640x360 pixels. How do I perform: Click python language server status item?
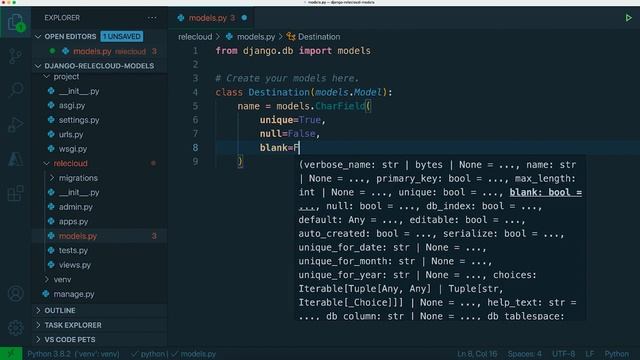pos(149,354)
